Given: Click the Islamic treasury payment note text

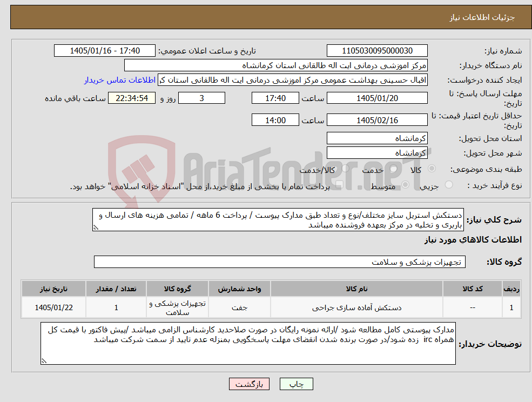Looking at the screenshot, I should point(200,186).
